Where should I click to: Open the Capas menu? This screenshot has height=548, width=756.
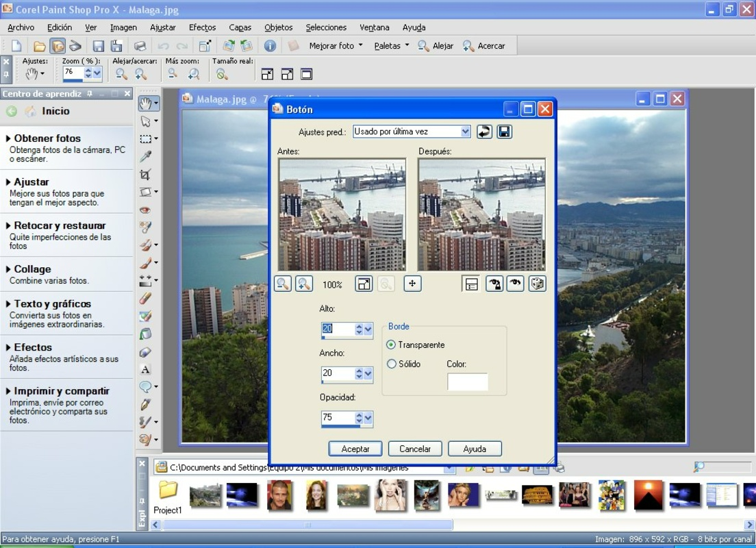coord(240,27)
